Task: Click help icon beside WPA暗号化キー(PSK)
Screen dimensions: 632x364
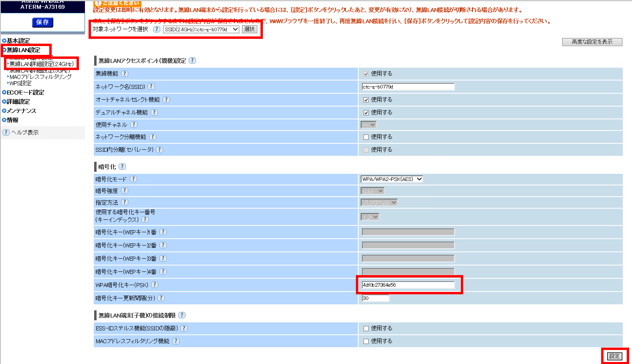Action: point(155,285)
